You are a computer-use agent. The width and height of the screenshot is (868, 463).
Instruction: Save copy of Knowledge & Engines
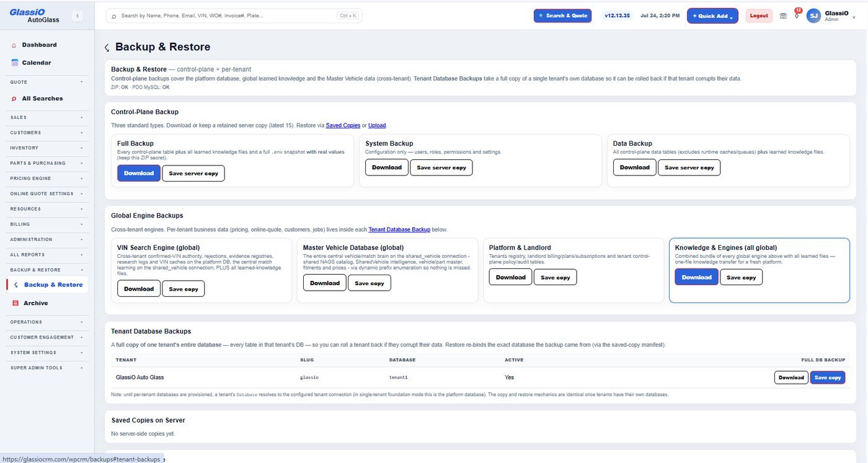742,277
